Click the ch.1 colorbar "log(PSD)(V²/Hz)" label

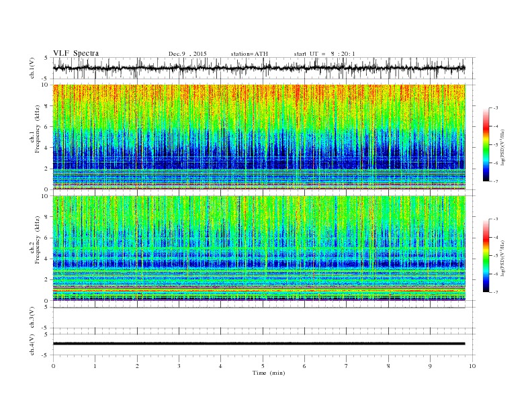tap(502, 148)
